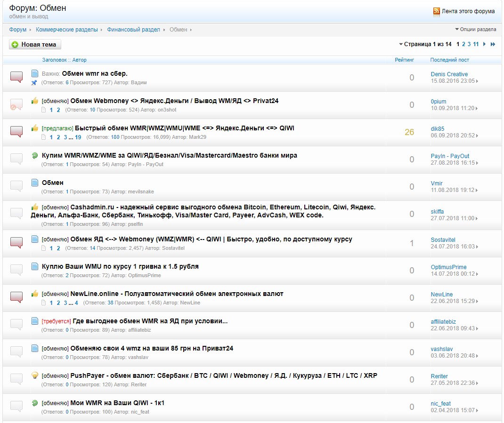The height and width of the screenshot is (423, 504).
Task: Sort threads by Автор
Action: click(x=80, y=60)
